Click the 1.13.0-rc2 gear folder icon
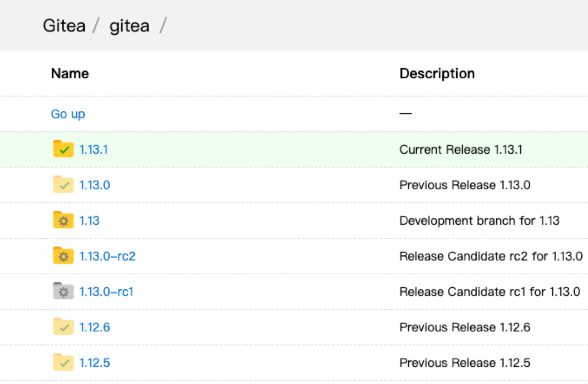The image size is (588, 384). (x=63, y=255)
